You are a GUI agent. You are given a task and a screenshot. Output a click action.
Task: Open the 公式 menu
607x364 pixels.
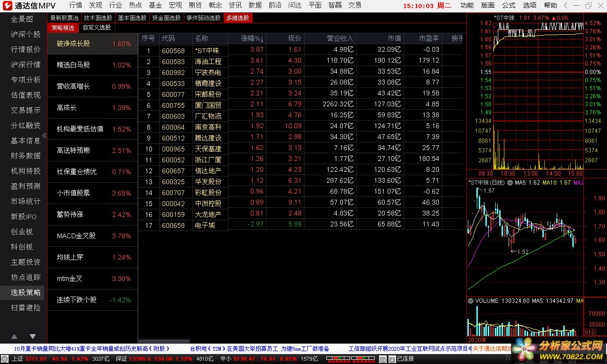point(509,5)
